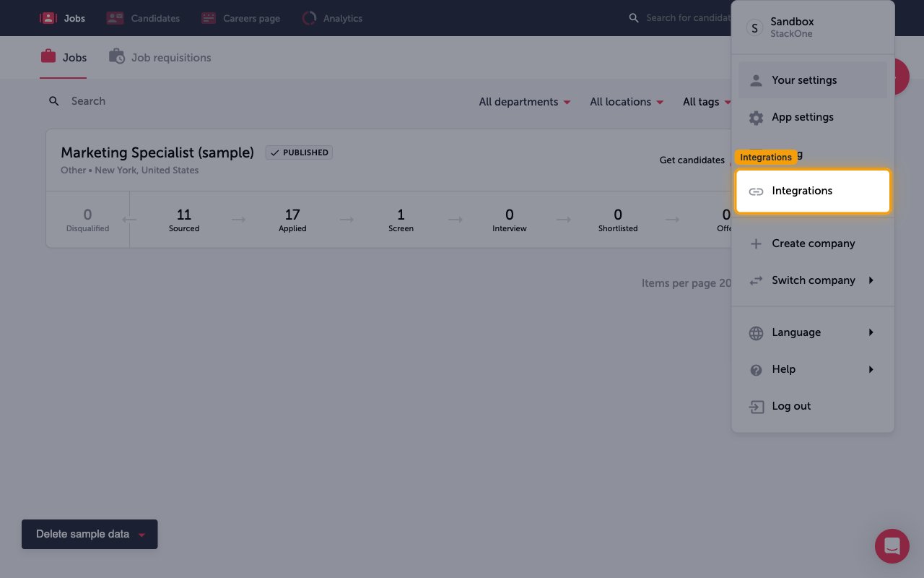Click the link icon beside Integrations
The image size is (924, 578).
(x=756, y=191)
